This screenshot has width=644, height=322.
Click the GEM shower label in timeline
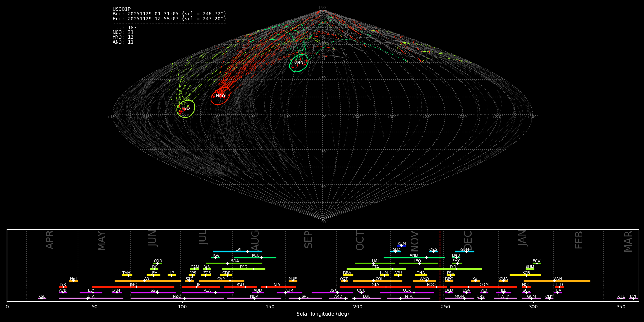[x=465, y=250]
